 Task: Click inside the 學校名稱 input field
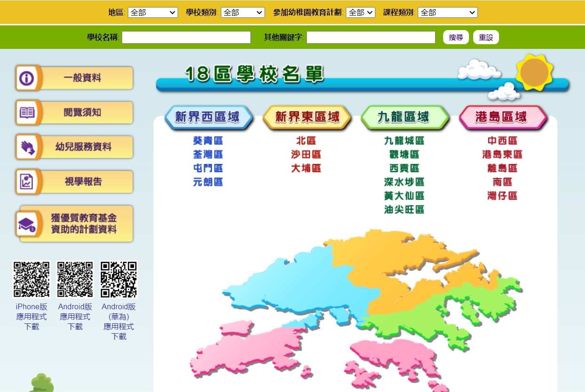click(186, 37)
